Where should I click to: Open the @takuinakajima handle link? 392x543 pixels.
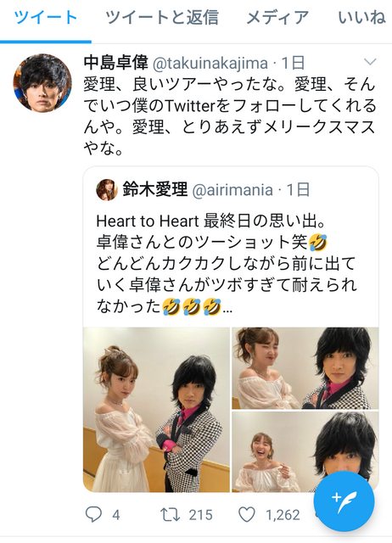pos(210,64)
